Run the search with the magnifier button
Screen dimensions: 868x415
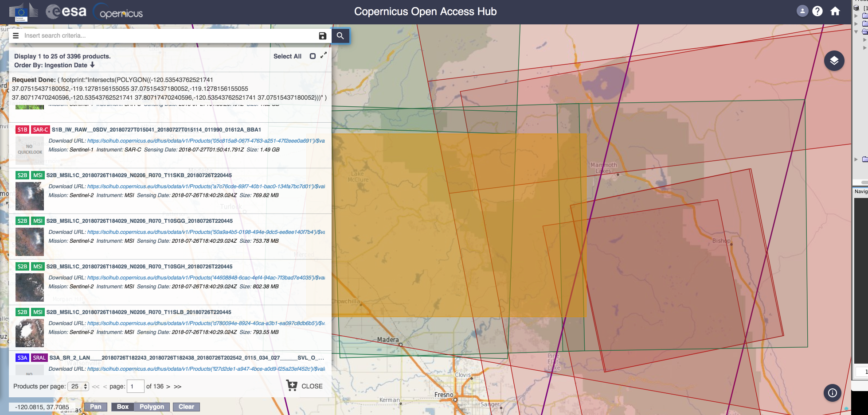(340, 36)
